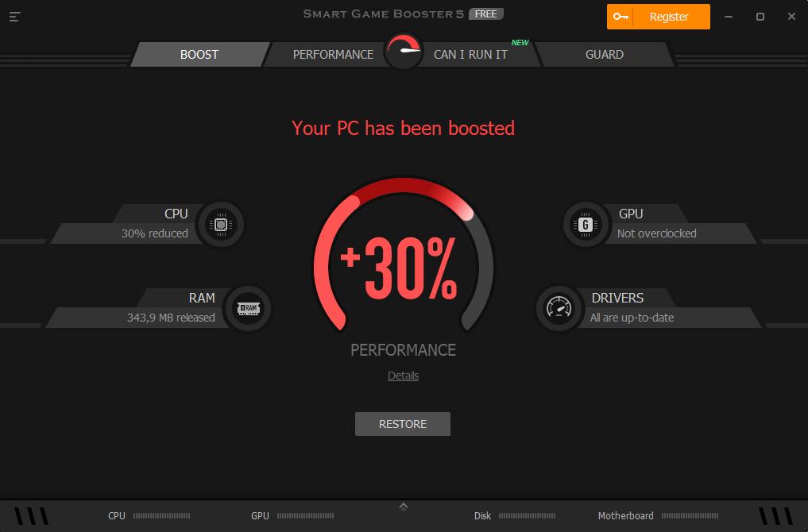Click the GPU chip icon

coord(585,225)
